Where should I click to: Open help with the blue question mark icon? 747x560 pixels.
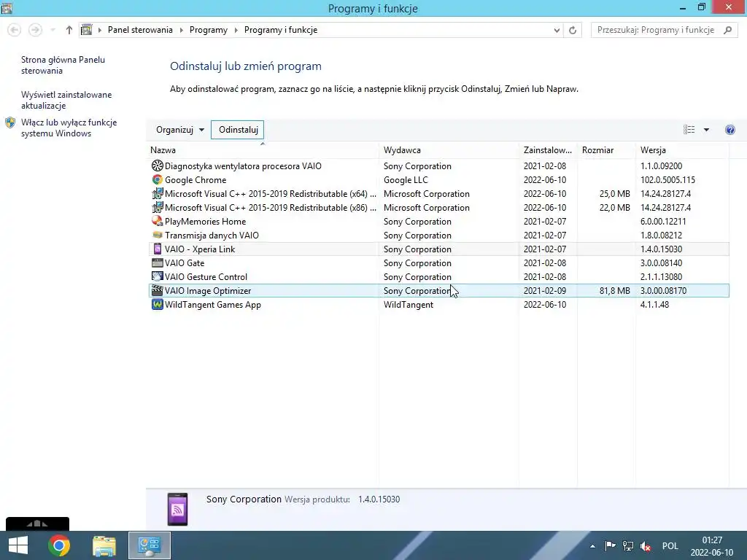point(729,130)
